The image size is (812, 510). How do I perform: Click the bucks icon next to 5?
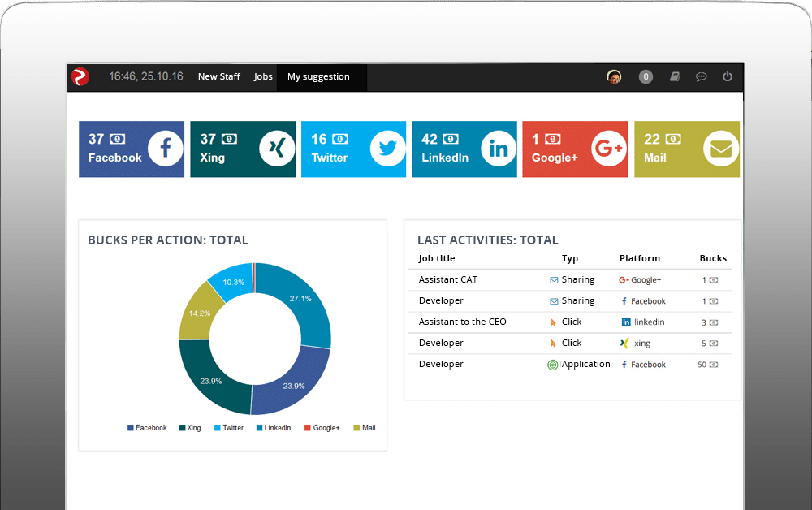click(x=714, y=344)
